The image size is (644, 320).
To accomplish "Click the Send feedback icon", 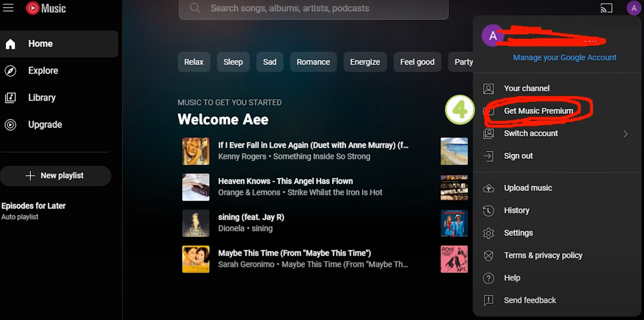I will 488,300.
